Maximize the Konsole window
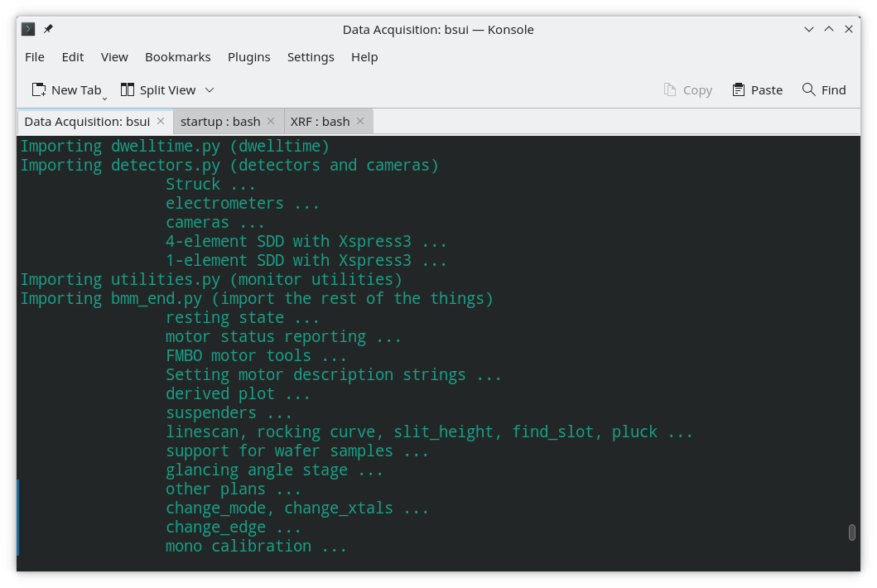This screenshot has width=877, height=588. (829, 29)
